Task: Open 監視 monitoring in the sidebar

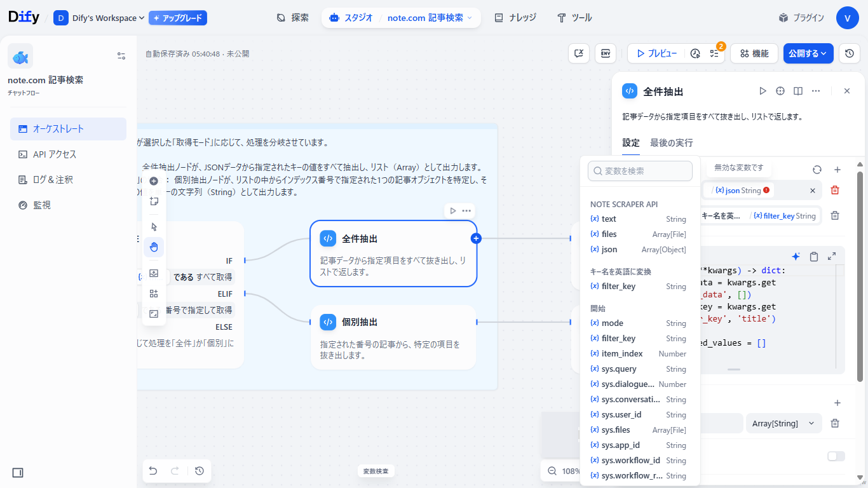Action: click(68, 205)
